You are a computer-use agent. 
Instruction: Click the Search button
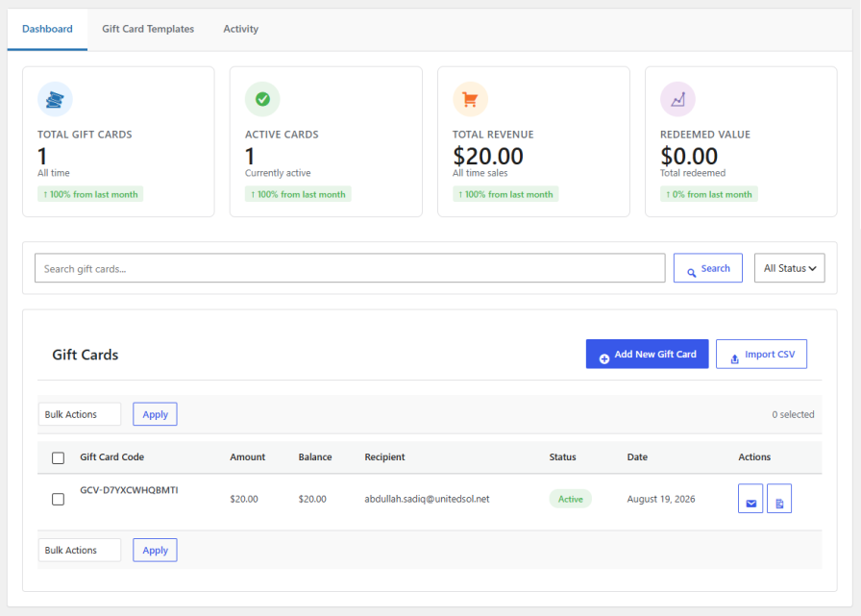[x=708, y=268]
